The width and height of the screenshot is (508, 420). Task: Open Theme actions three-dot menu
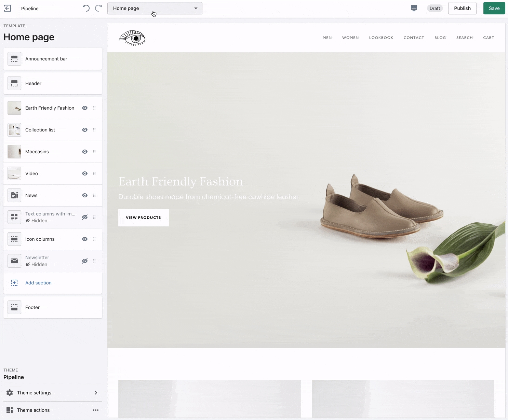tap(96, 410)
